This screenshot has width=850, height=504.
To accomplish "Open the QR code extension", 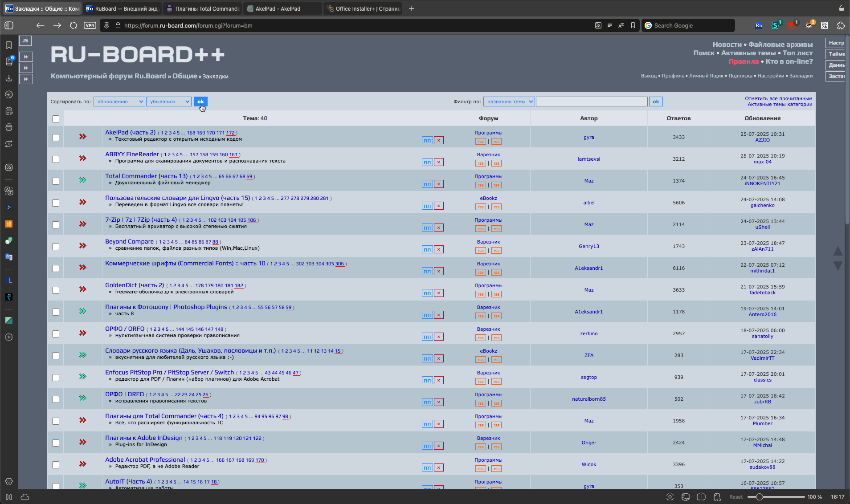I will coord(825,25).
